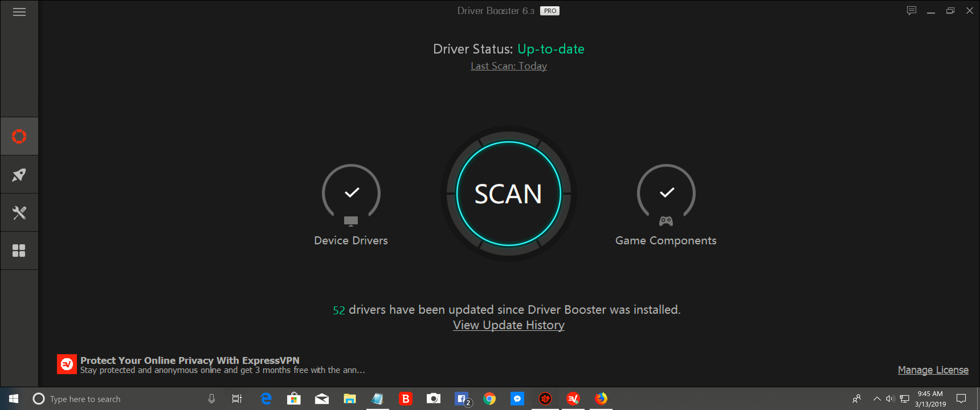Open the Action Center grid sidebar icon
The height and width of the screenshot is (410, 980).
[19, 251]
